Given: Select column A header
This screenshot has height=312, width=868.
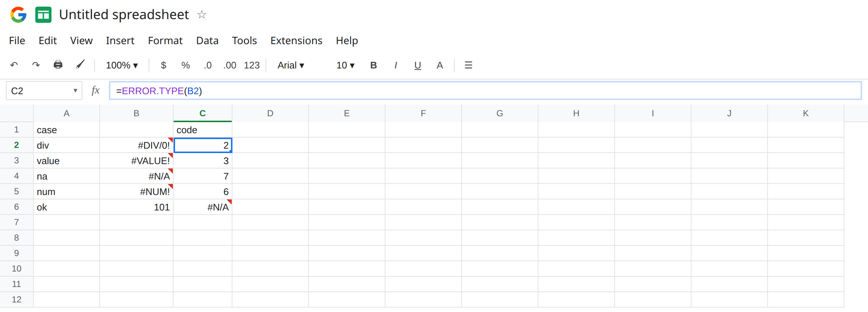Looking at the screenshot, I should [x=67, y=113].
